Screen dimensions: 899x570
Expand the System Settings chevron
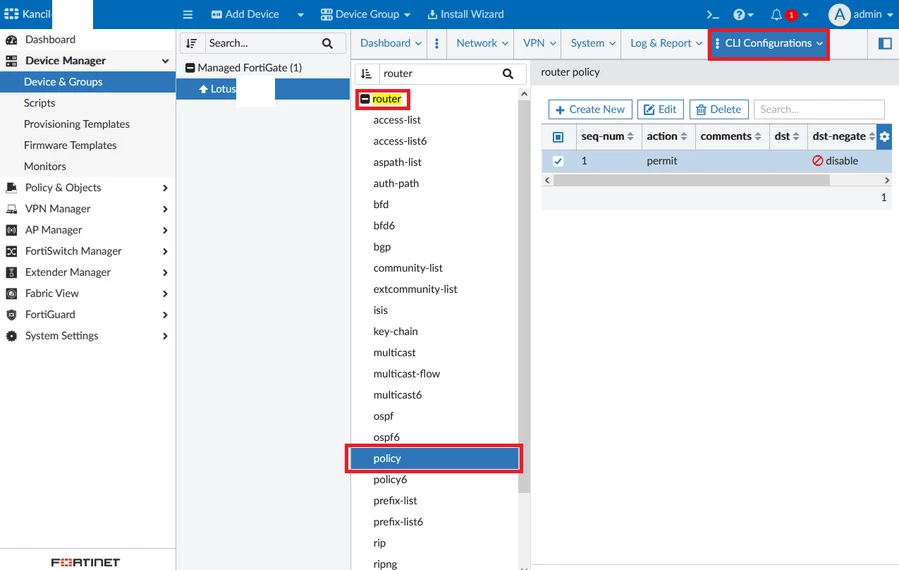click(x=165, y=336)
